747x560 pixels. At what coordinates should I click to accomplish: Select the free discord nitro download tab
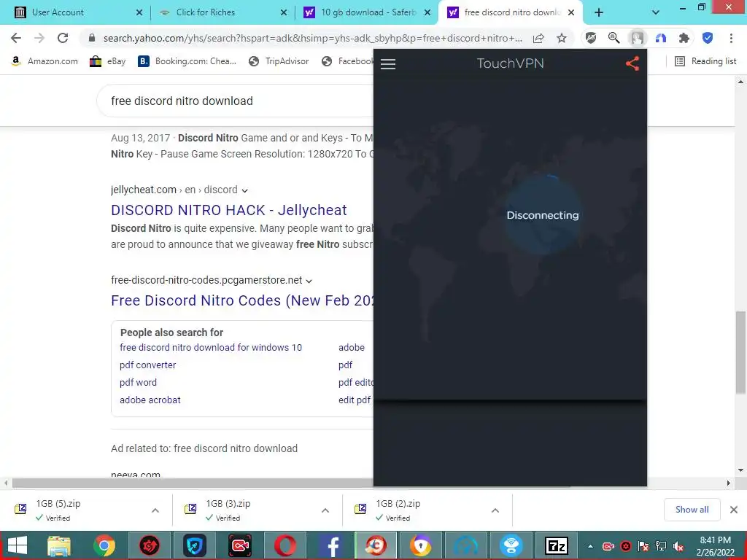point(511,12)
